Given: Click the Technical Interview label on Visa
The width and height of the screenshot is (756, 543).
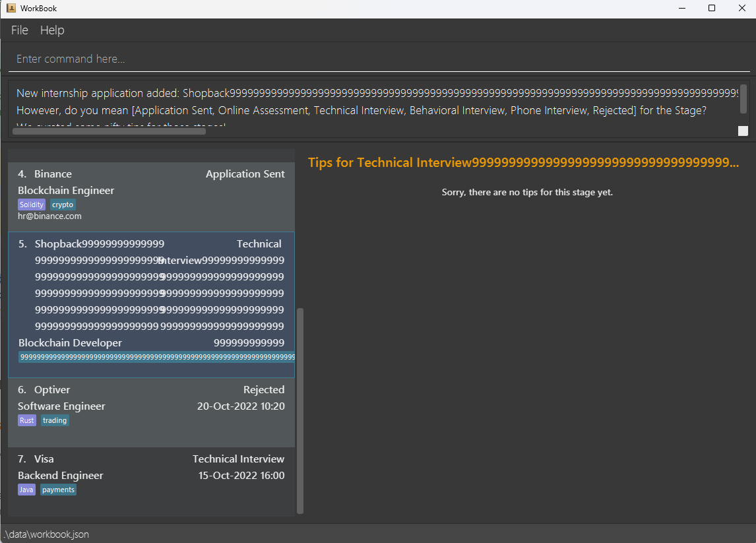Looking at the screenshot, I should pyautogui.click(x=239, y=459).
